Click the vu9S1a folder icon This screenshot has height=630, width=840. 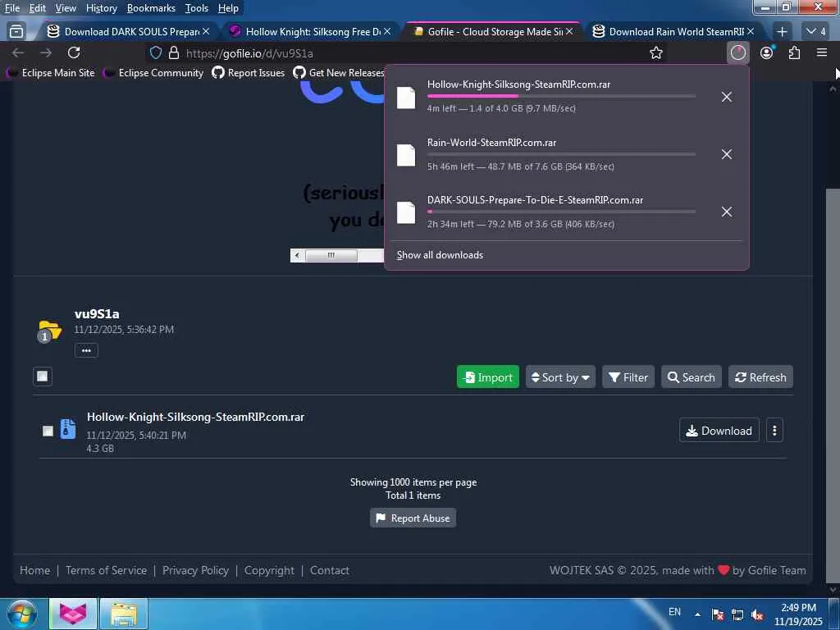49,331
